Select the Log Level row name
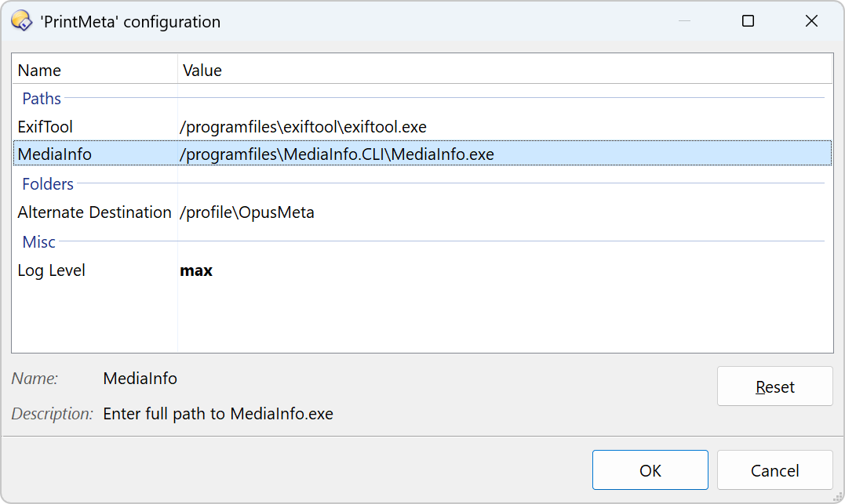845x504 pixels. pyautogui.click(x=52, y=270)
